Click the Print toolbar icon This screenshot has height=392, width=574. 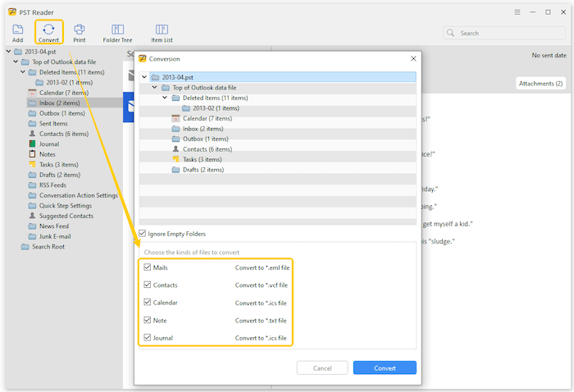tap(79, 33)
